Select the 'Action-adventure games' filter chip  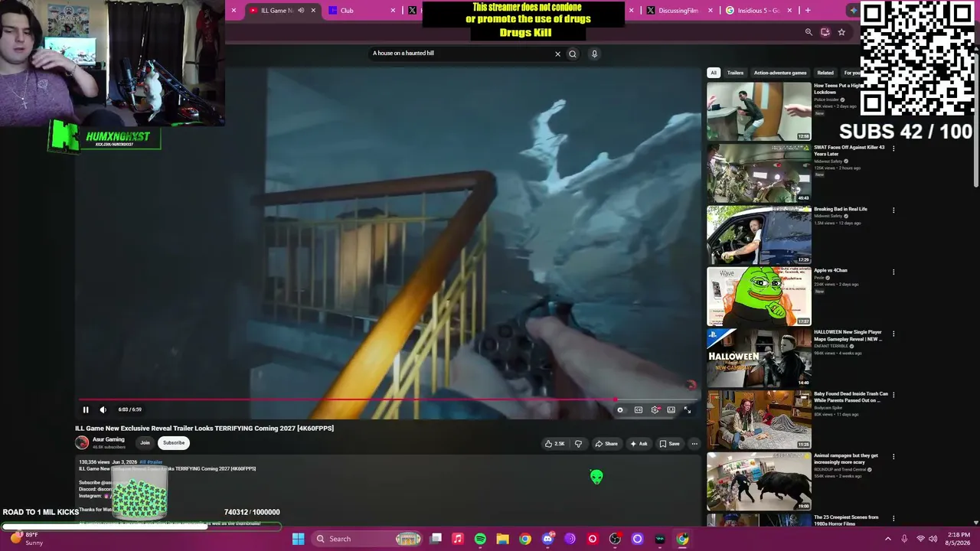pyautogui.click(x=780, y=73)
